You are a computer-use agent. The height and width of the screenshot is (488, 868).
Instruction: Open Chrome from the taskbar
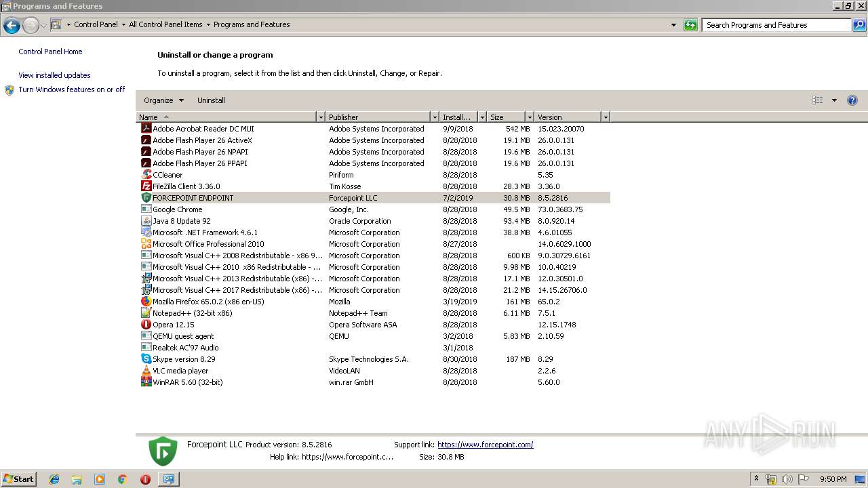(122, 479)
